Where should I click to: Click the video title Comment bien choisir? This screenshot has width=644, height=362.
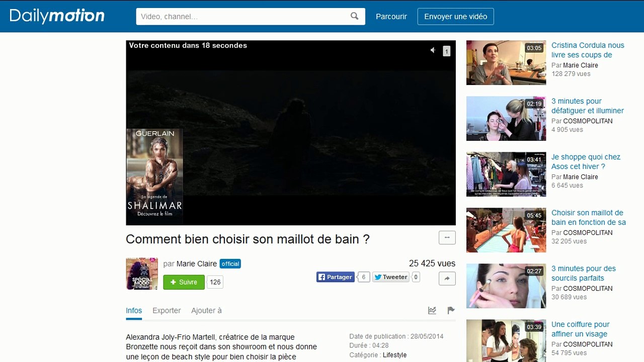coord(248,239)
